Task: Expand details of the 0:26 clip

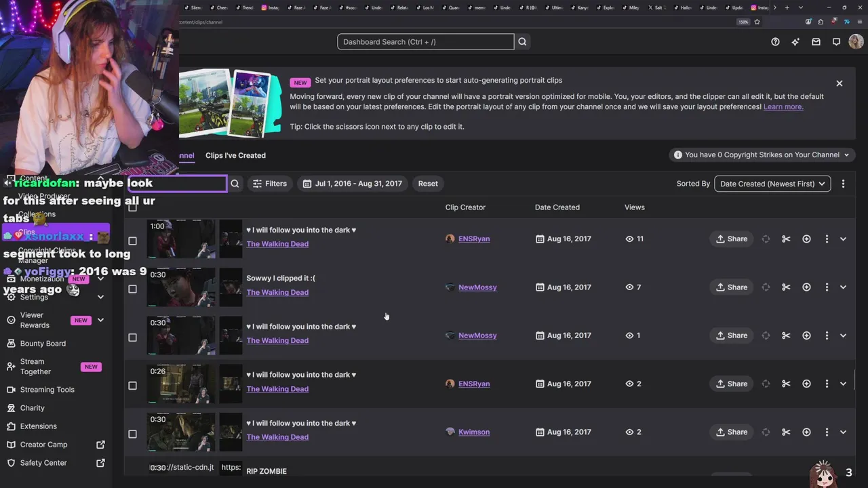Action: 843,384
